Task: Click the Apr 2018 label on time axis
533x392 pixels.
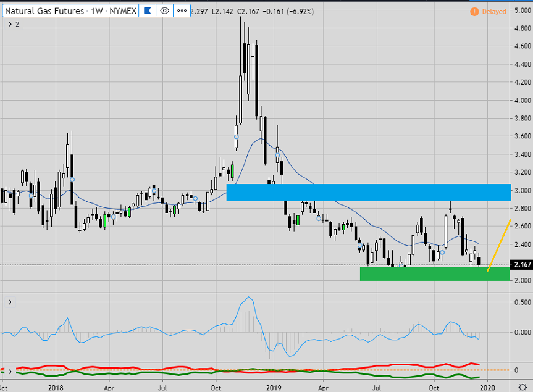Action: point(109,388)
